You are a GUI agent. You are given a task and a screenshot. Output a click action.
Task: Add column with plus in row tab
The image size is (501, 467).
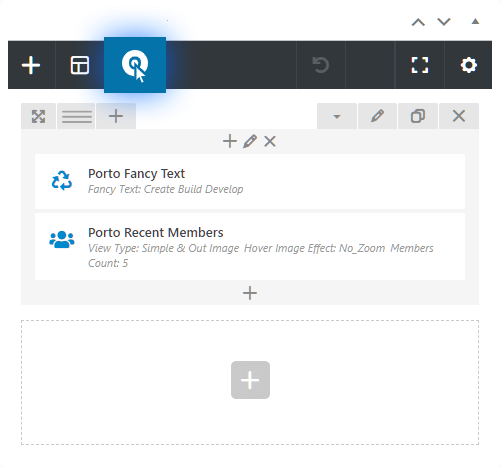pyautogui.click(x=116, y=116)
